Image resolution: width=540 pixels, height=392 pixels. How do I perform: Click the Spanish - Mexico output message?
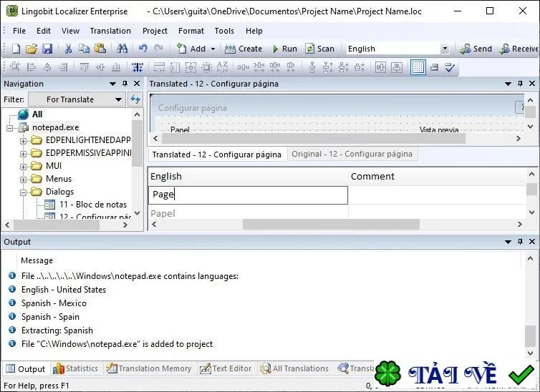[54, 303]
